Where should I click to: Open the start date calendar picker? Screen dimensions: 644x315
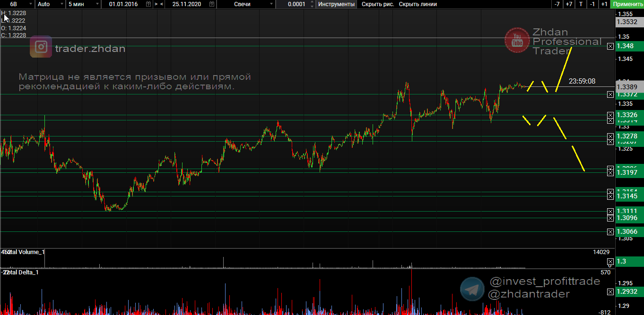point(148,4)
